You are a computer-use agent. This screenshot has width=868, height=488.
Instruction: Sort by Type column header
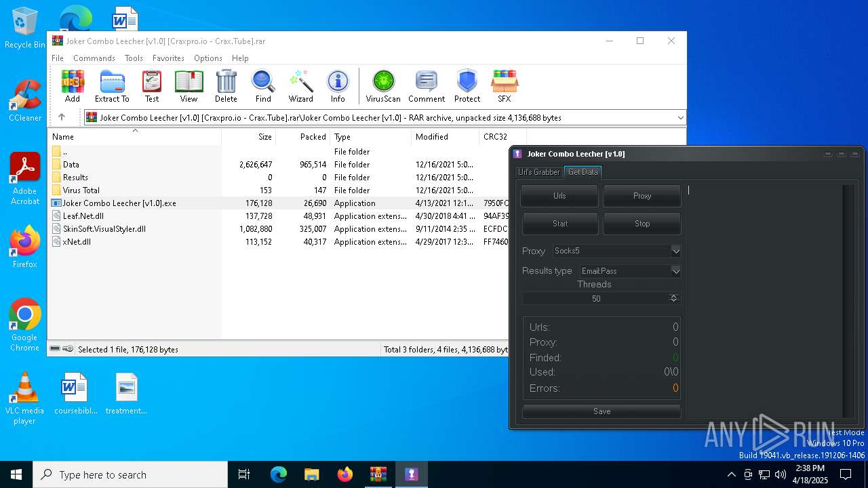click(371, 137)
